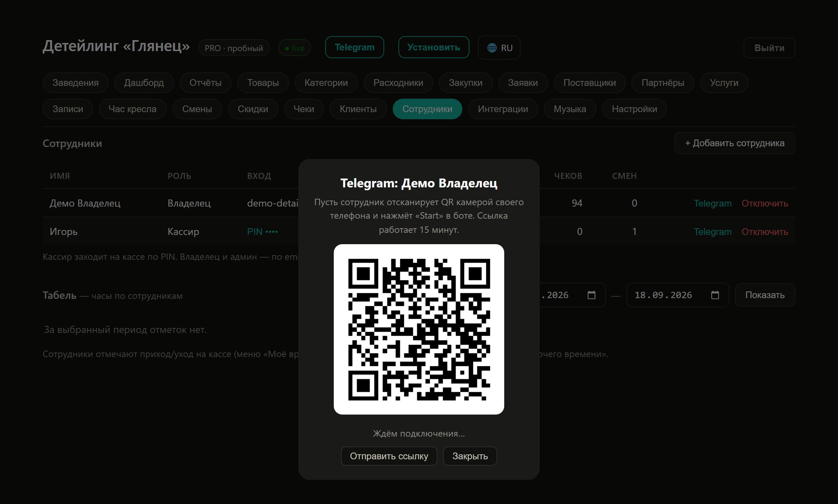Click Telegram link for Игорь row
Image resolution: width=838 pixels, height=504 pixels.
(x=713, y=232)
